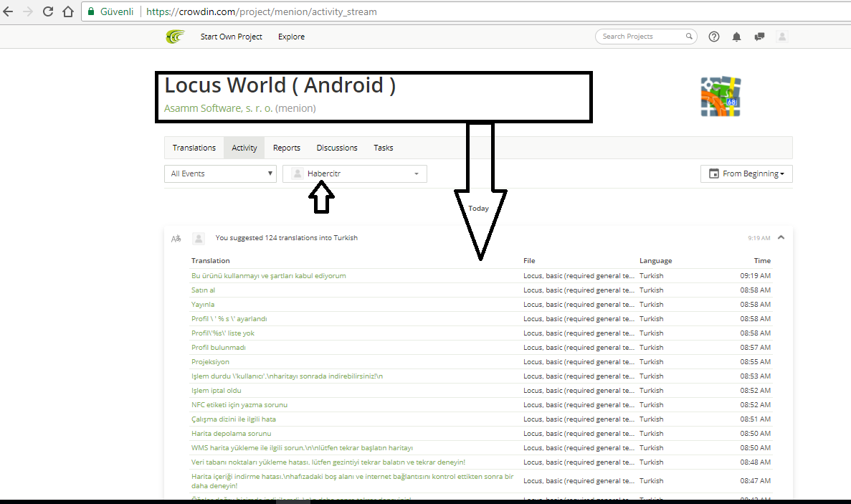
Task: Click the 09:19 AM time cell
Action: tap(755, 275)
